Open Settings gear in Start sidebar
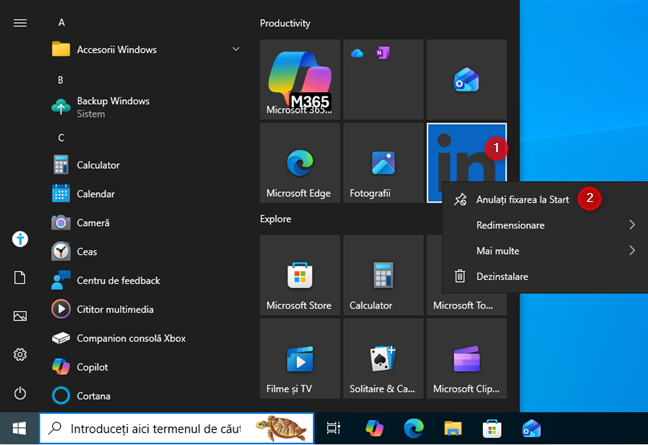The height and width of the screenshot is (445, 648). pos(20,355)
